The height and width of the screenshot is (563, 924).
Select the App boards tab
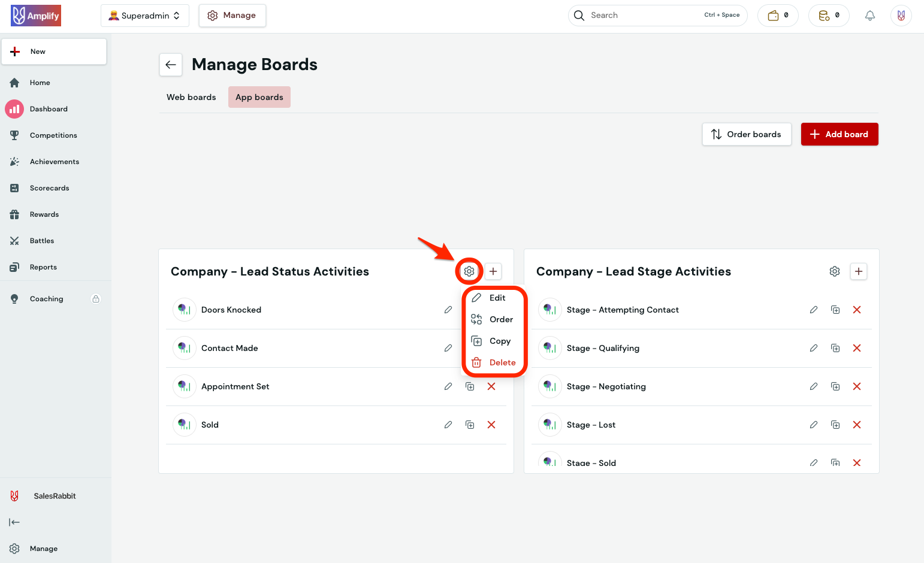(259, 96)
